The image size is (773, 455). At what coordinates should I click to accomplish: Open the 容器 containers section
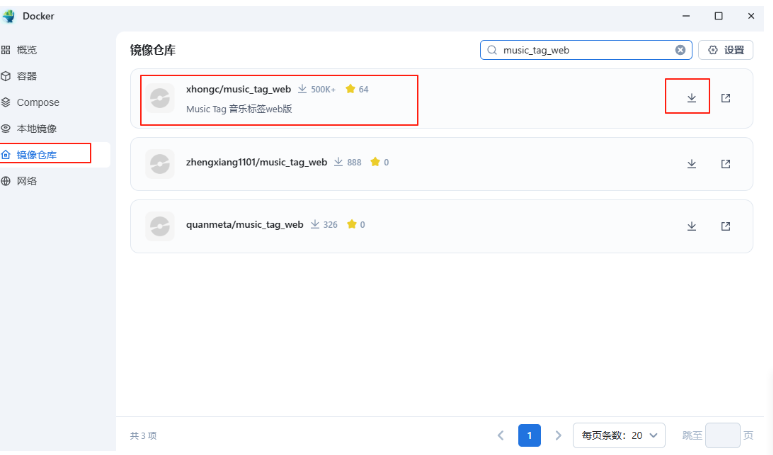(27, 76)
